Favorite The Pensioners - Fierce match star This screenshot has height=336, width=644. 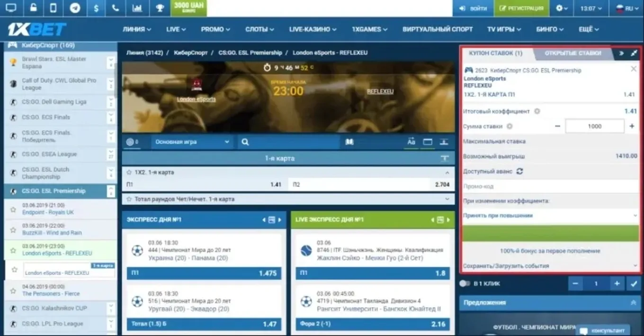click(x=13, y=290)
